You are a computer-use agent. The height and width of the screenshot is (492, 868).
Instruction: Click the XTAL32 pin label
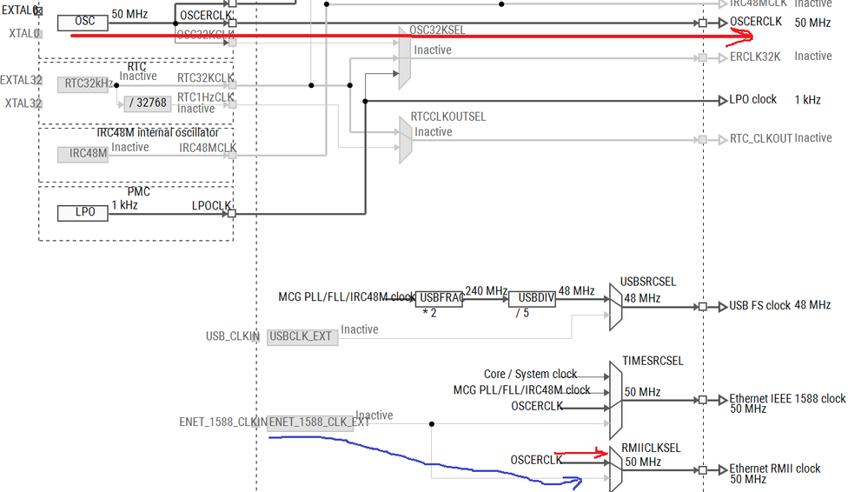pos(23,103)
